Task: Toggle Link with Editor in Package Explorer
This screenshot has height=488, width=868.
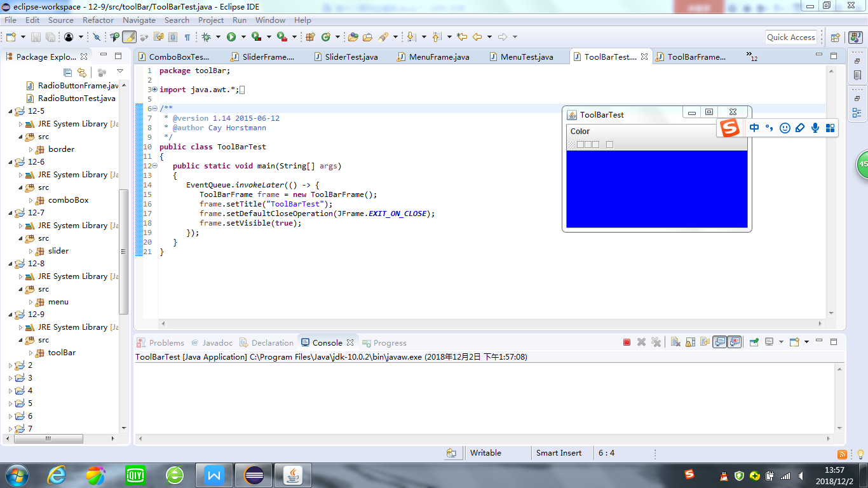Action: [x=81, y=72]
